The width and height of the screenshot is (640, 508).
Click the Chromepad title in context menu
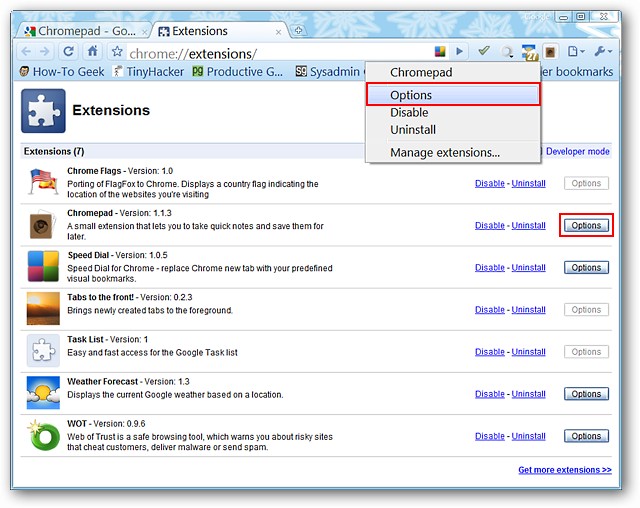pyautogui.click(x=453, y=72)
